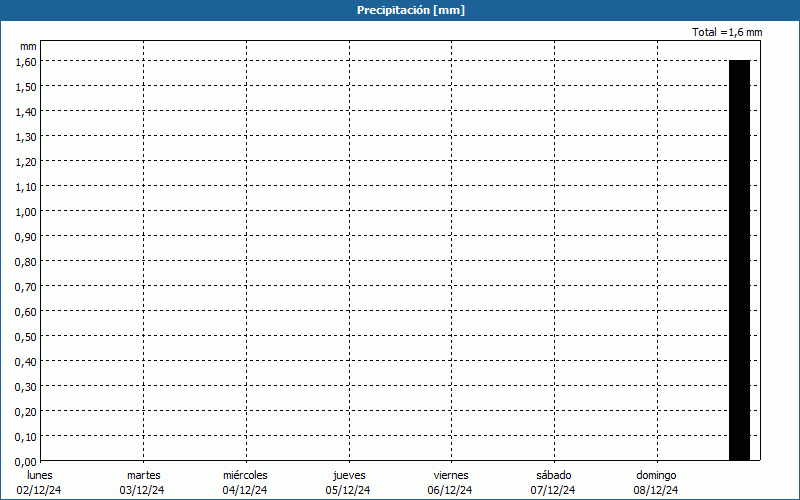Click the 'mm' unit label on the axis
800x500 pixels.
coord(28,46)
